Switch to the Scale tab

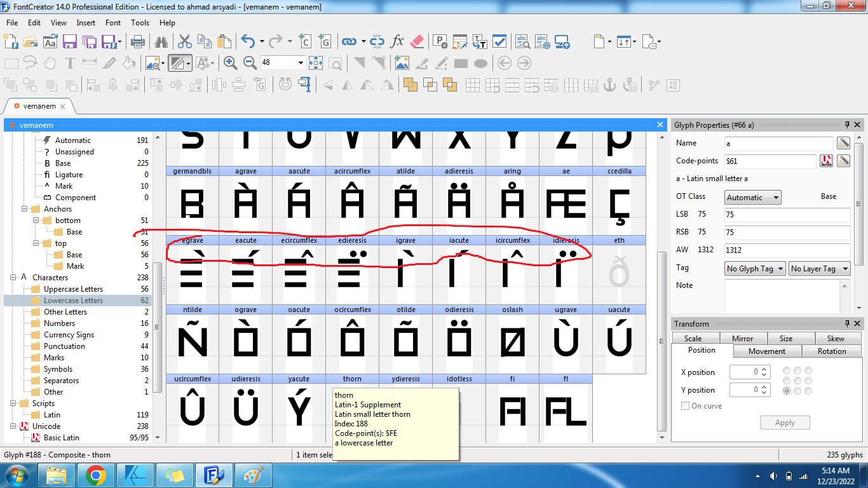point(693,339)
